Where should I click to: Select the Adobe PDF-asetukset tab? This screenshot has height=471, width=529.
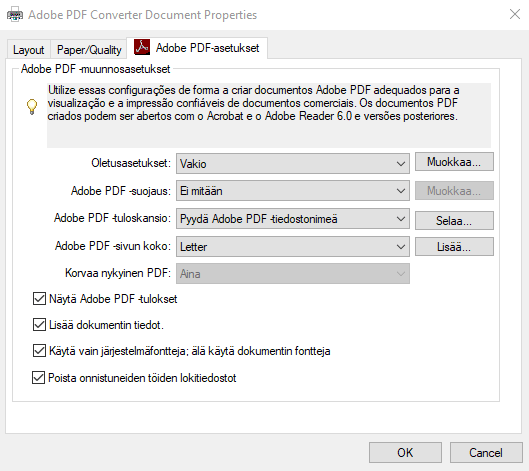pyautogui.click(x=197, y=48)
